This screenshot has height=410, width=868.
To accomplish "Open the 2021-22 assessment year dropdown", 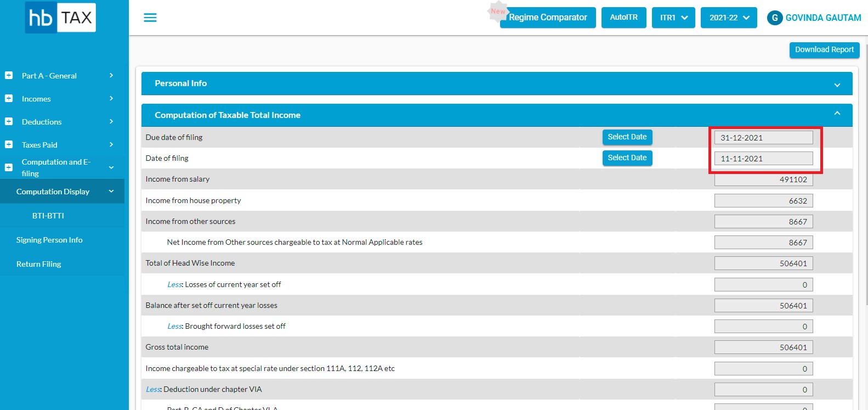I will (729, 18).
